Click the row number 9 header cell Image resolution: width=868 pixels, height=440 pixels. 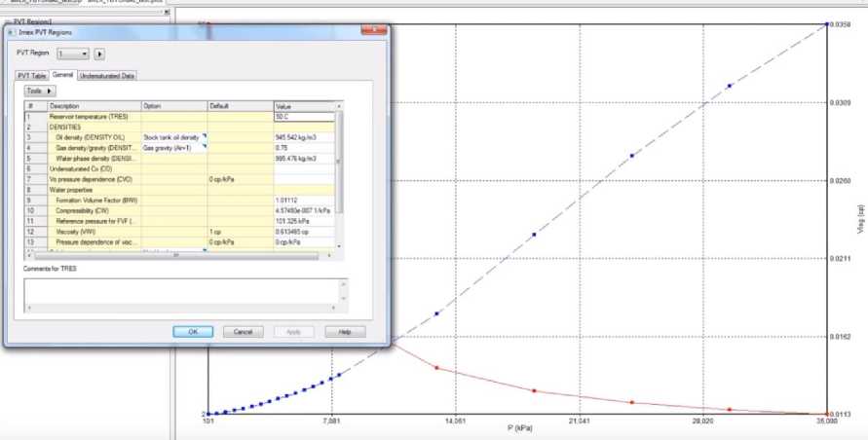[x=36, y=200]
